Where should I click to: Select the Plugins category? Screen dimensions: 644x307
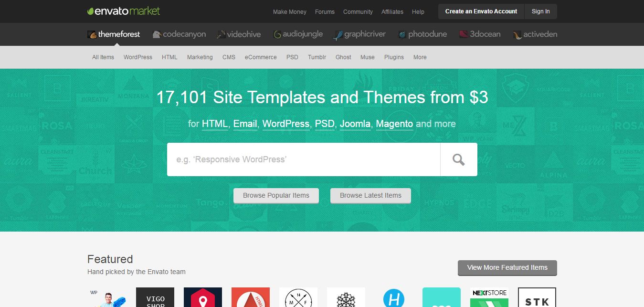coord(394,57)
